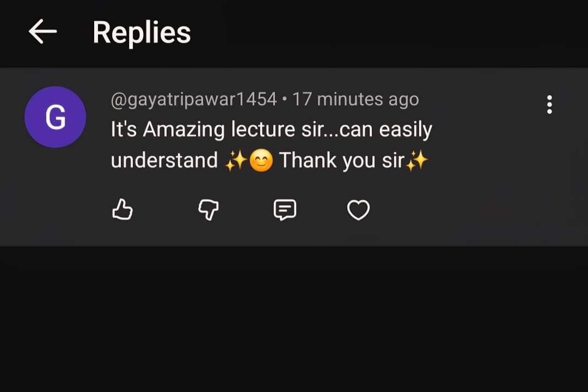
Task: Click the smiling face emoji in comment
Action: [x=261, y=161]
